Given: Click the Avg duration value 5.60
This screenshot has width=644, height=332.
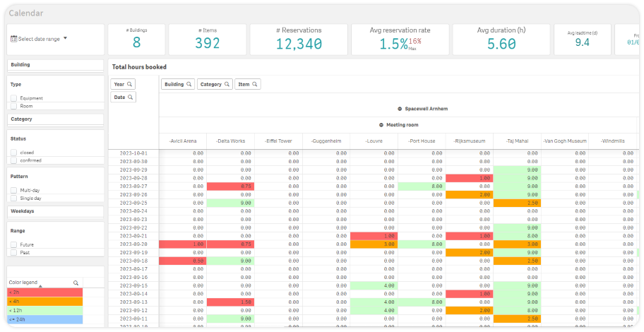Looking at the screenshot, I should coord(501,44).
